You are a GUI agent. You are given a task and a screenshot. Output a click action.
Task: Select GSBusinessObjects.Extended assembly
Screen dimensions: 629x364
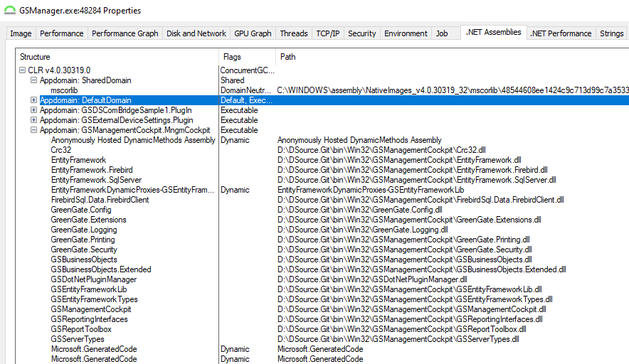click(101, 269)
